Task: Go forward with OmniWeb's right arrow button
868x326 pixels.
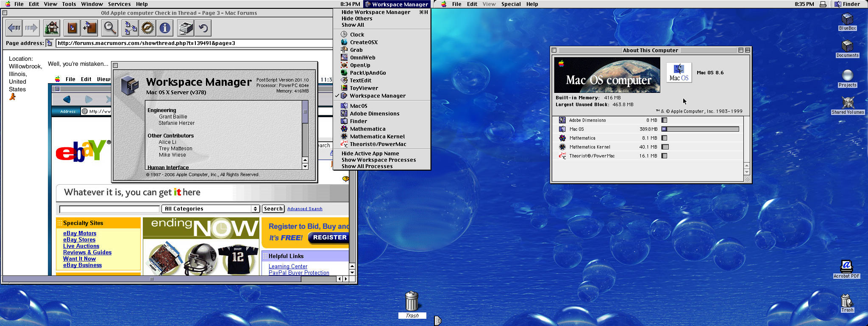Action: pyautogui.click(x=31, y=28)
